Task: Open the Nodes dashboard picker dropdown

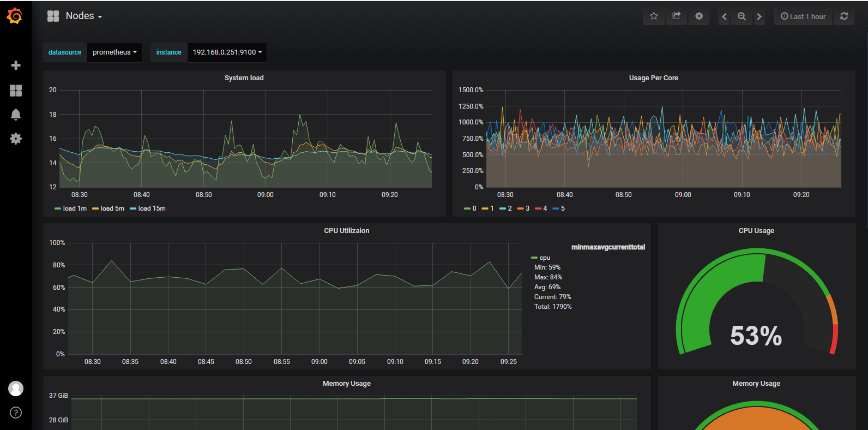Action: click(x=84, y=16)
